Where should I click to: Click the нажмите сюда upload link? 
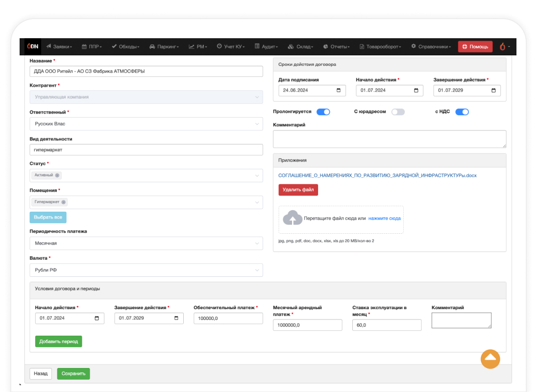click(384, 219)
